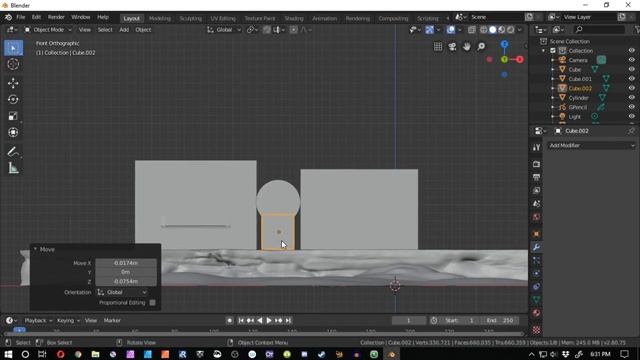This screenshot has width=640, height=360.
Task: Hide Cube in the outliner
Action: [631, 69]
